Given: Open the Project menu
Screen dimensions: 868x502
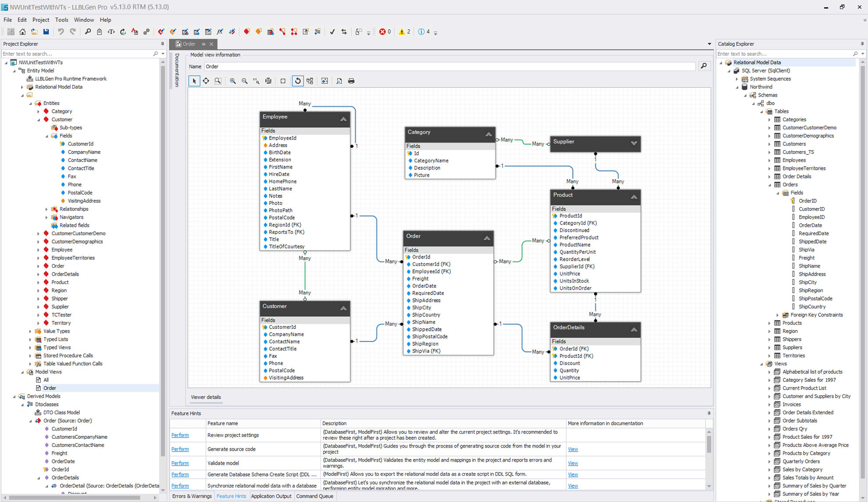Looking at the screenshot, I should click(x=40, y=20).
